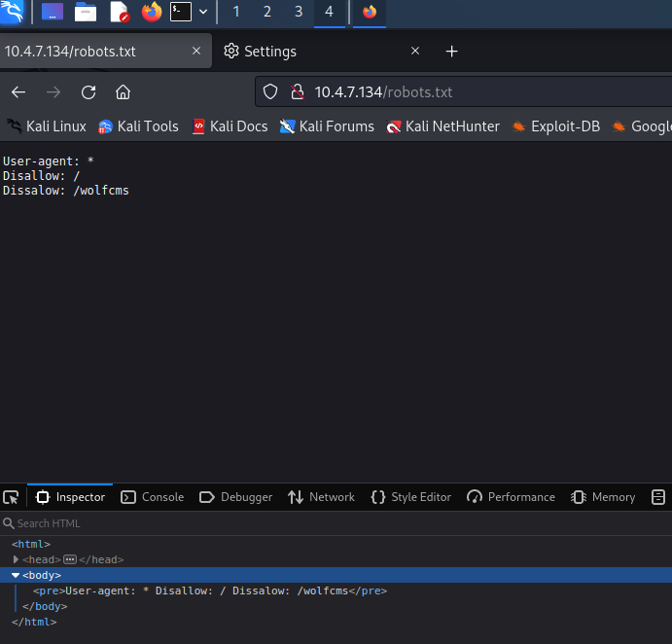Launch Firefox from the panel launcher
This screenshot has height=644, width=672.
[152, 12]
